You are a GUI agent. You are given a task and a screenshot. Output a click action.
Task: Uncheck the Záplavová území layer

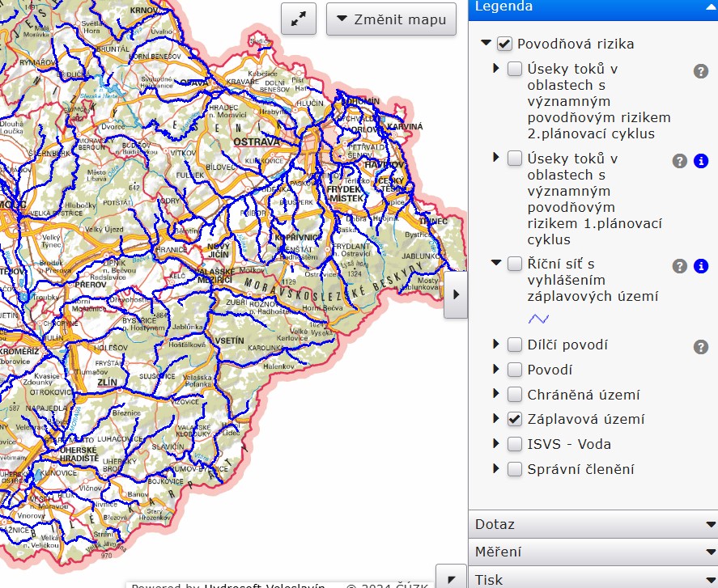tap(514, 419)
